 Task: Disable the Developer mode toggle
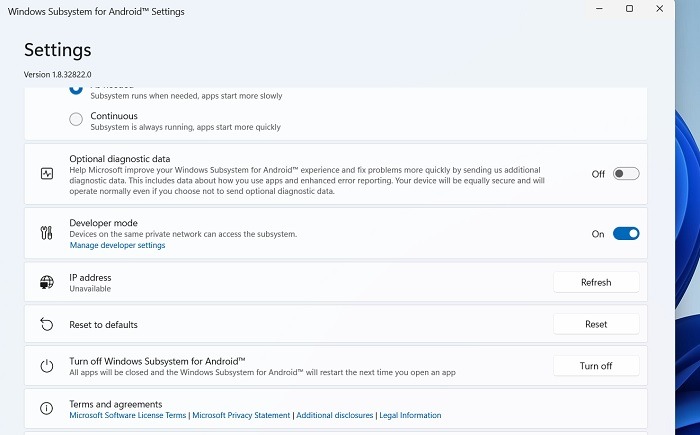point(626,233)
